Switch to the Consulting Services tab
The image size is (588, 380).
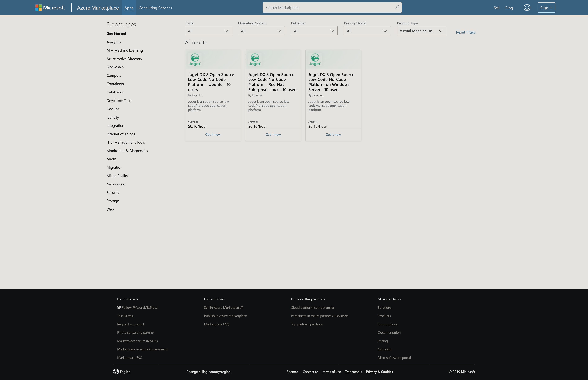coord(155,8)
